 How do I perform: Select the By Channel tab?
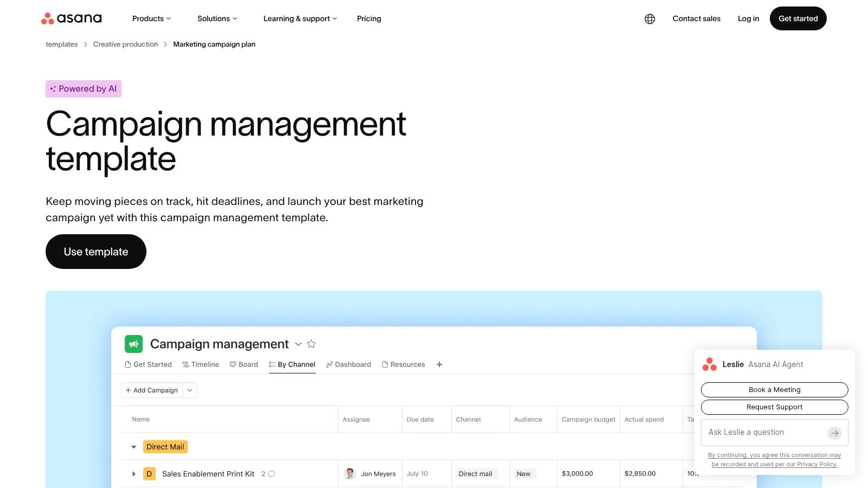tap(292, 364)
